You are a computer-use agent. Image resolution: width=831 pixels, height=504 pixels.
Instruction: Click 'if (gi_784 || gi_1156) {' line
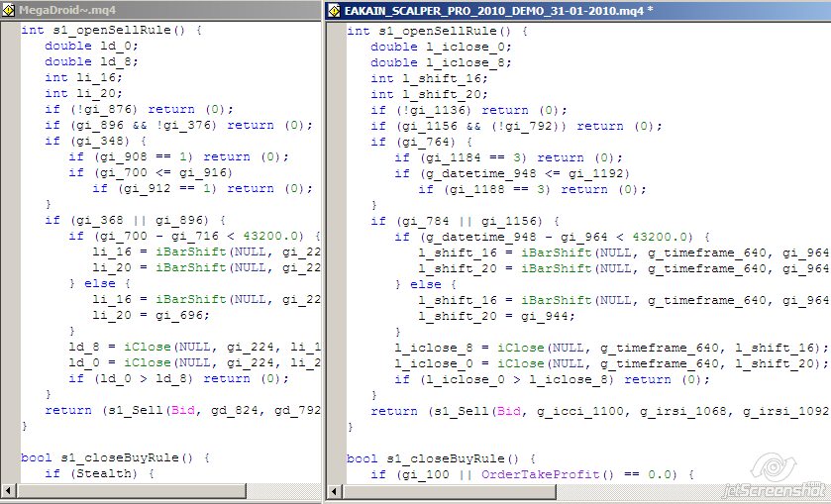(x=465, y=222)
